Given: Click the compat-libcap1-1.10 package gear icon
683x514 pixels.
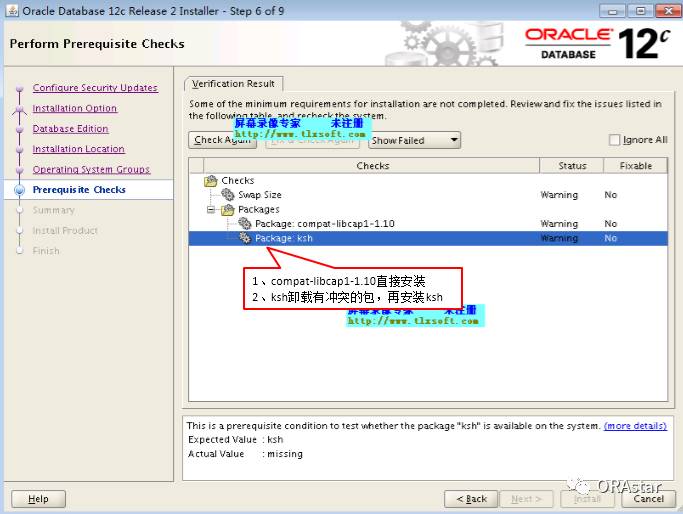Looking at the screenshot, I should tap(245, 223).
